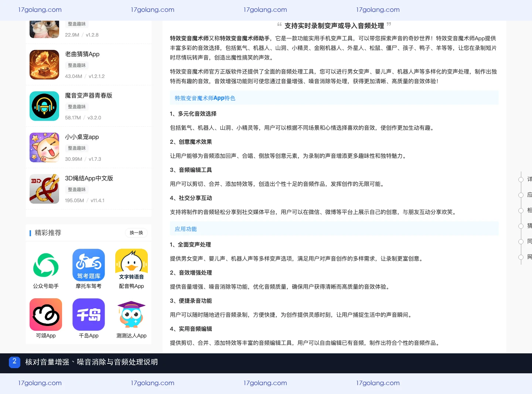532x394 pixels.
Task: Click the 58.17M size text
Action: tap(73, 118)
